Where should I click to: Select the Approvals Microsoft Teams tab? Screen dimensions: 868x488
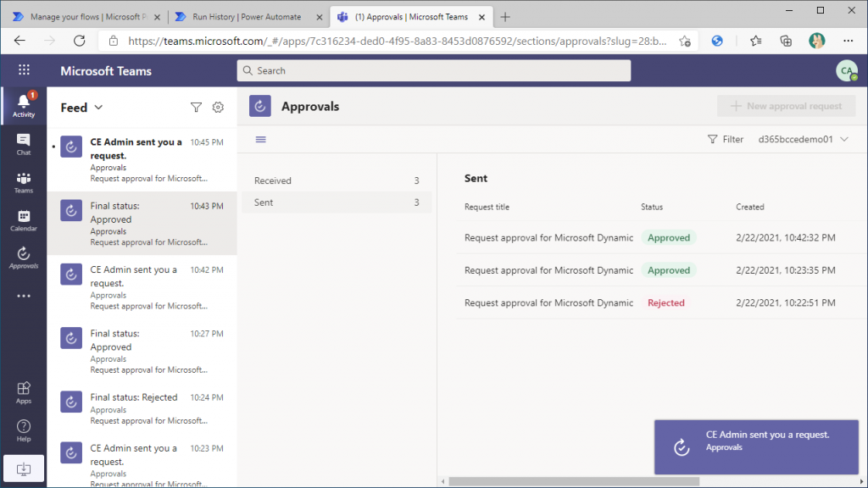pyautogui.click(x=411, y=17)
